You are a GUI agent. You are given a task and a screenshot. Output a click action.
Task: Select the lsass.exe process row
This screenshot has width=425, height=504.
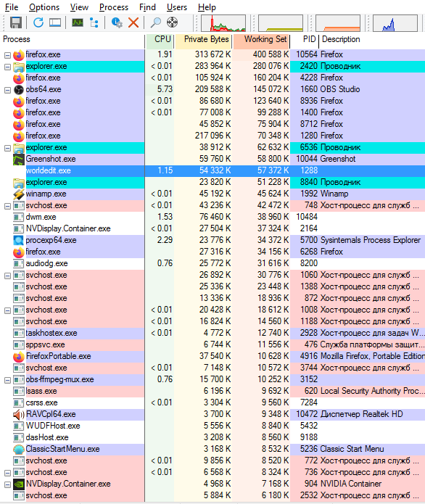[x=212, y=391]
